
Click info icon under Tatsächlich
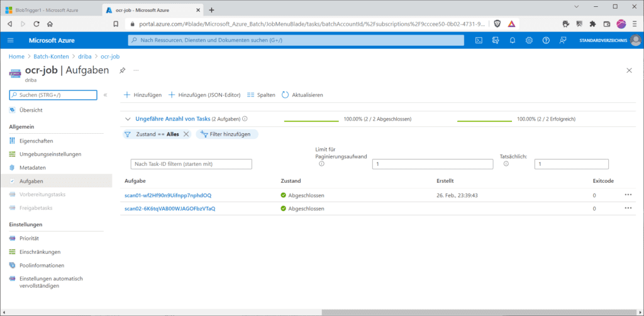[x=506, y=164]
